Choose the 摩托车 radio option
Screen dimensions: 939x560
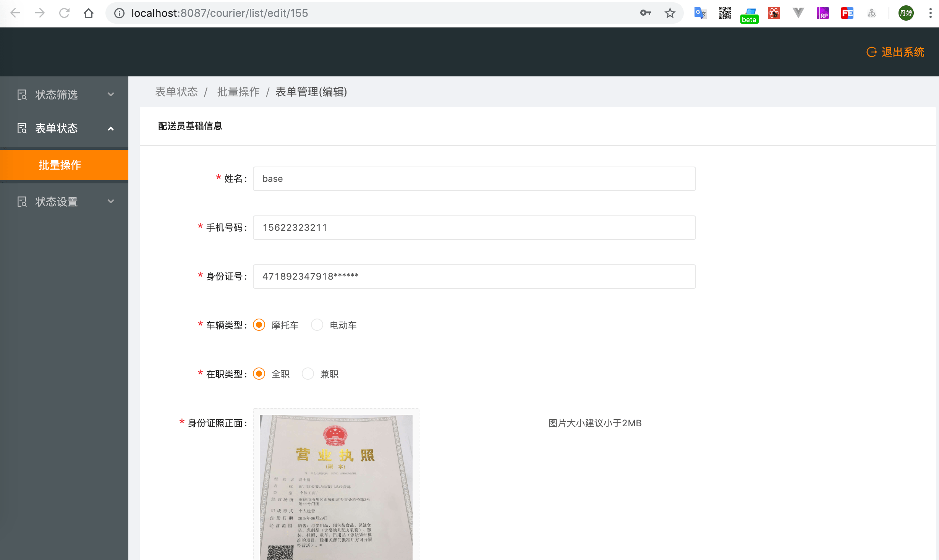259,325
